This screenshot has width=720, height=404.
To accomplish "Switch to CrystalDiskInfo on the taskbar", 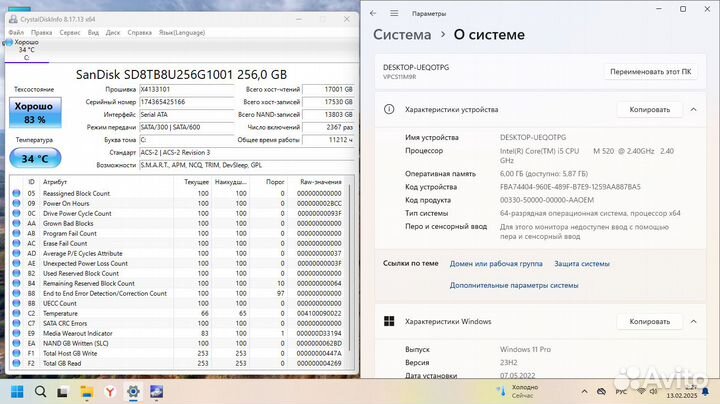I will (x=157, y=392).
